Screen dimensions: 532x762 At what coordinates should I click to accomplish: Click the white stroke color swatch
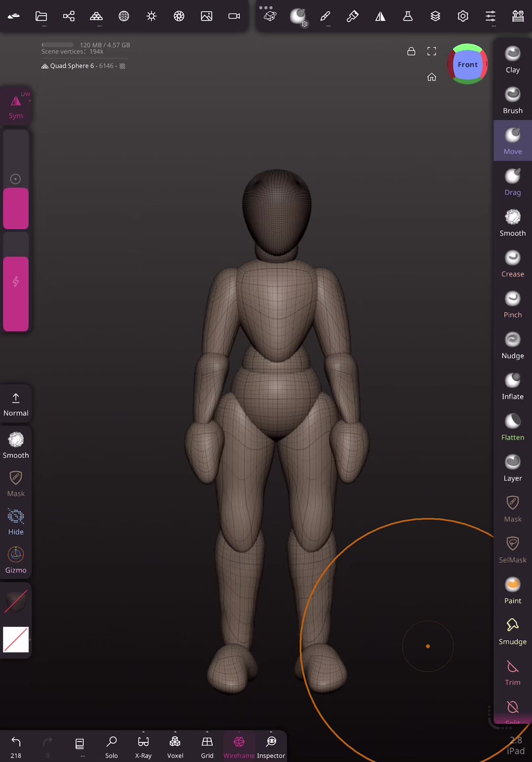click(16, 639)
